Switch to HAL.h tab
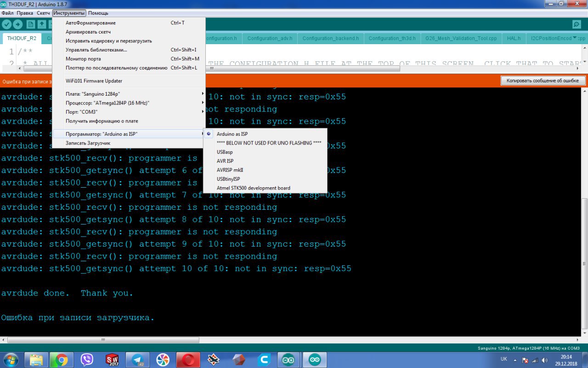Viewport: 588px width, 368px height. 514,38
